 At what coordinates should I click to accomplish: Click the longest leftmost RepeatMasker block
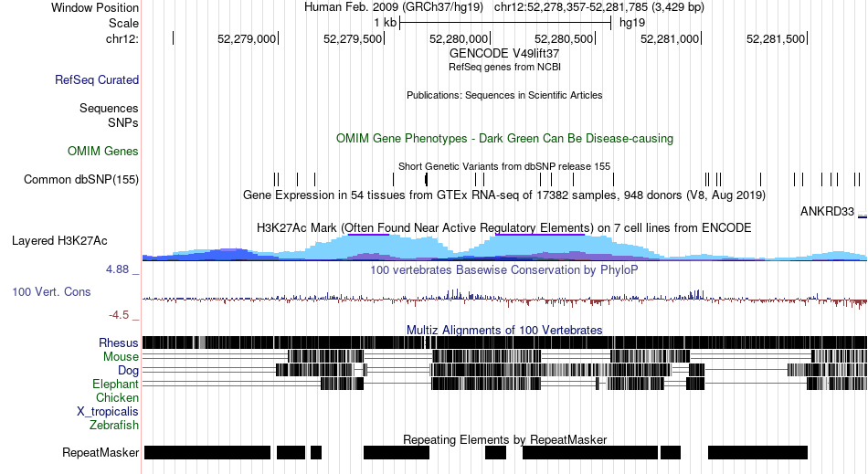click(x=207, y=452)
